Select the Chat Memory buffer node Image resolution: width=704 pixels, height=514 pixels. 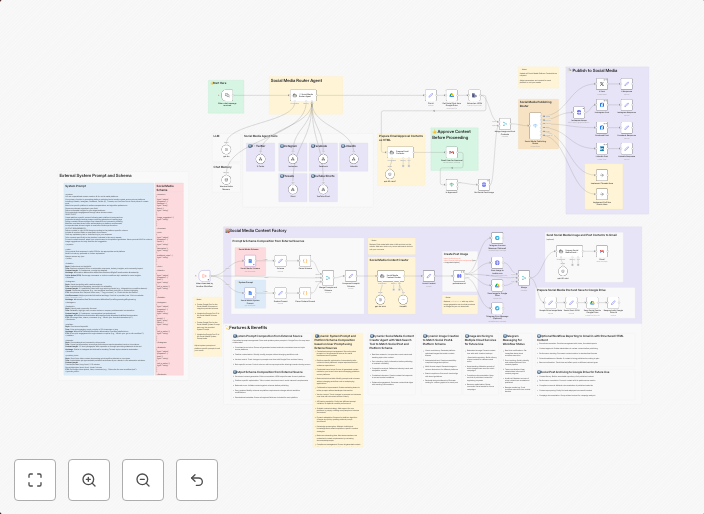pos(226,180)
